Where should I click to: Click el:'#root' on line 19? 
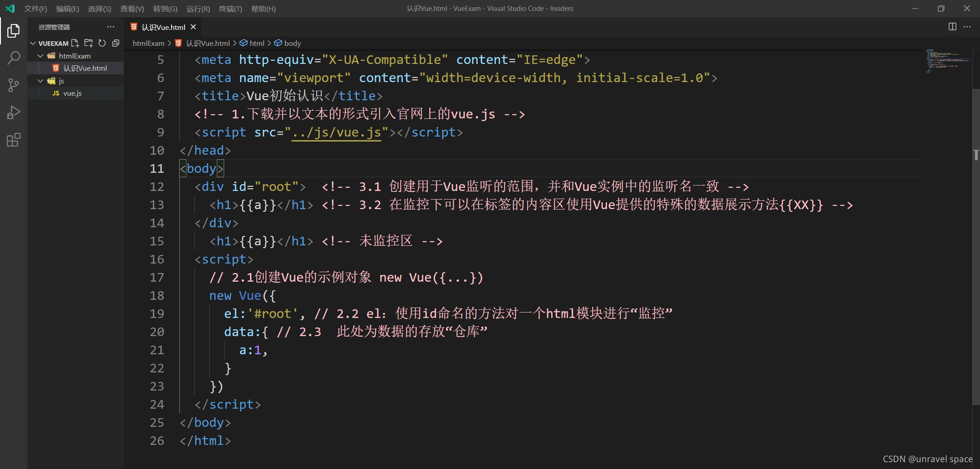(261, 314)
